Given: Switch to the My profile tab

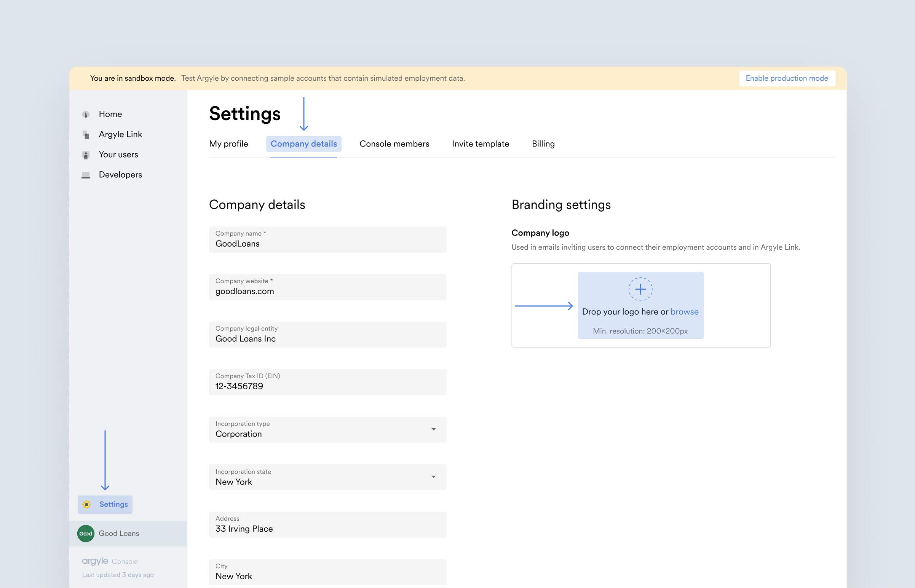Looking at the screenshot, I should pos(228,143).
